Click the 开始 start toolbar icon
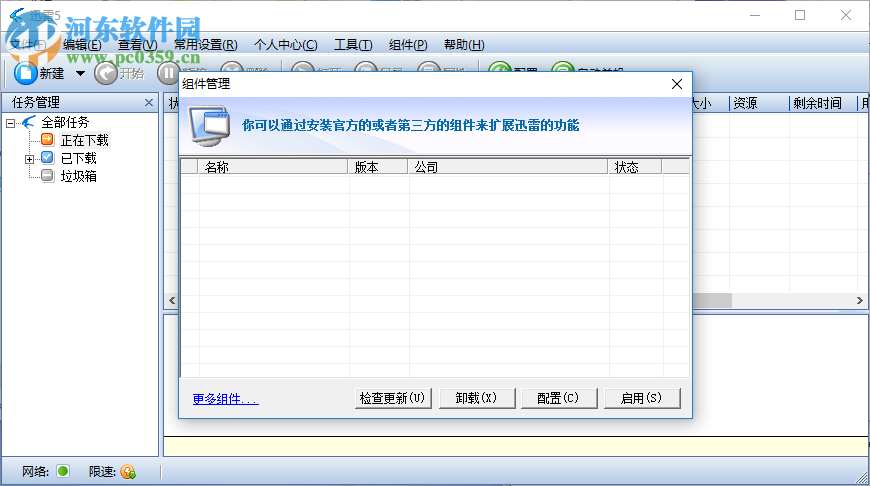Image resolution: width=870 pixels, height=486 pixels. click(x=105, y=73)
